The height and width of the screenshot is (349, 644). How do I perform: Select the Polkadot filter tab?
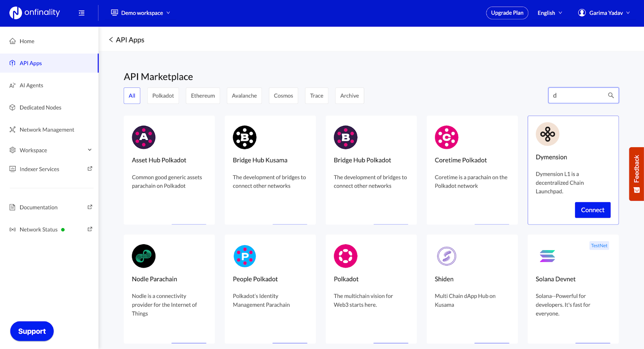[163, 96]
